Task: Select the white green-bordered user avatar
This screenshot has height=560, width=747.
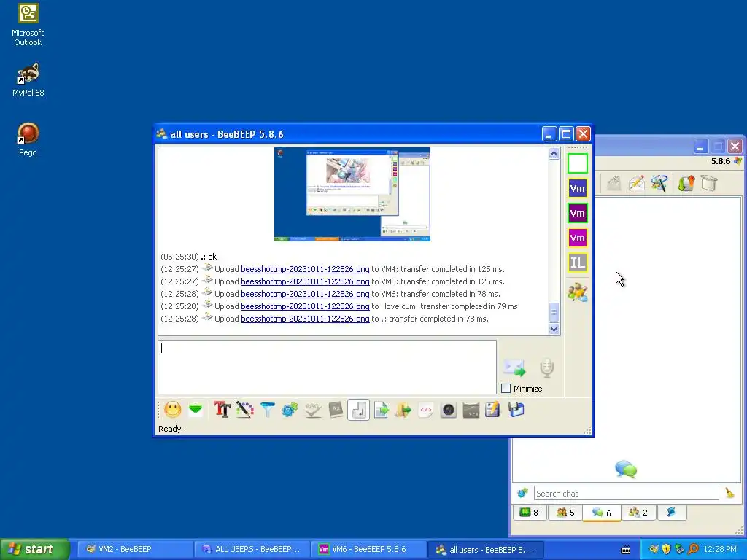Action: coord(578,163)
